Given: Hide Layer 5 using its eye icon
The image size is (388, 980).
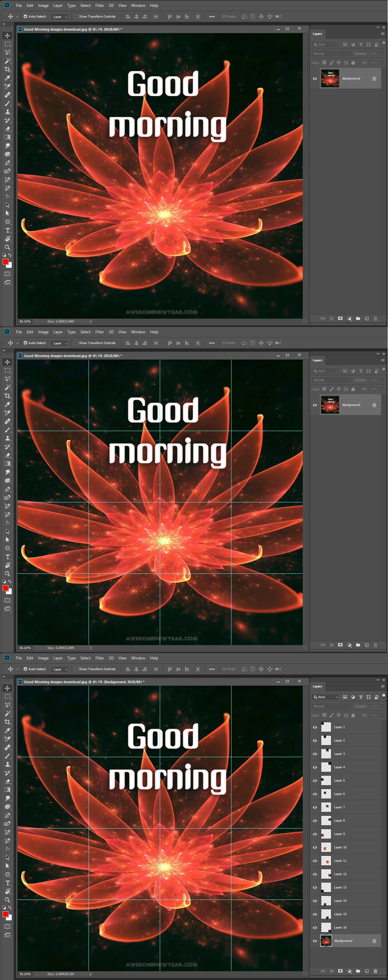Looking at the screenshot, I should coord(315,781).
